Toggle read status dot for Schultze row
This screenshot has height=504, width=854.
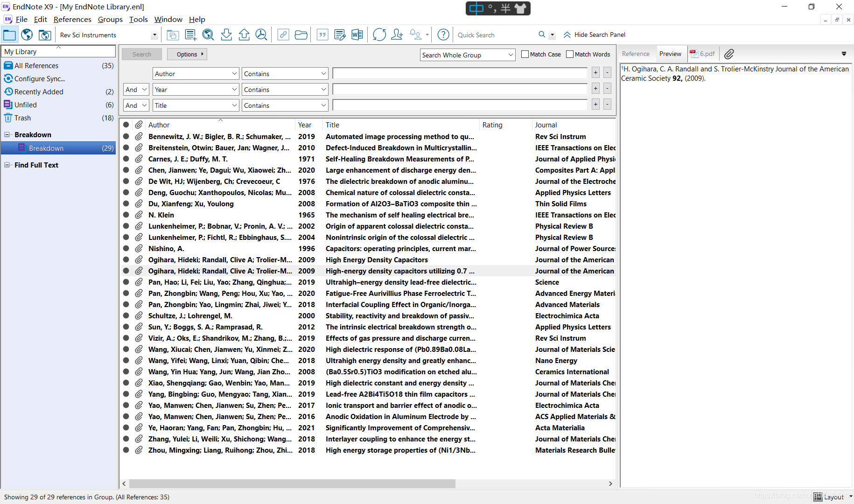126,316
